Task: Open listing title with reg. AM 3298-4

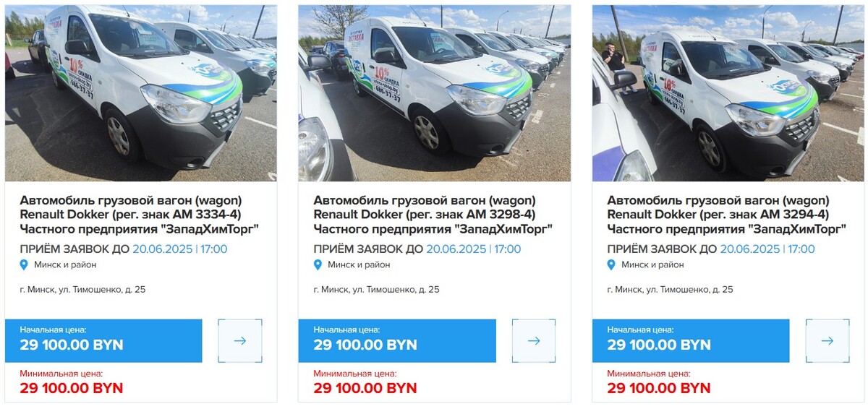Action: (x=433, y=215)
